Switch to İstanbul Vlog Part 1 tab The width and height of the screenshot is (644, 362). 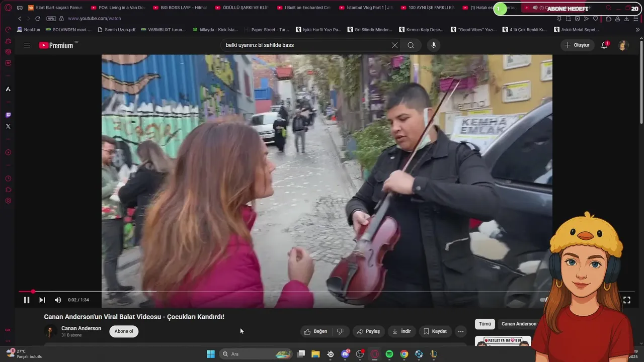coord(366,8)
